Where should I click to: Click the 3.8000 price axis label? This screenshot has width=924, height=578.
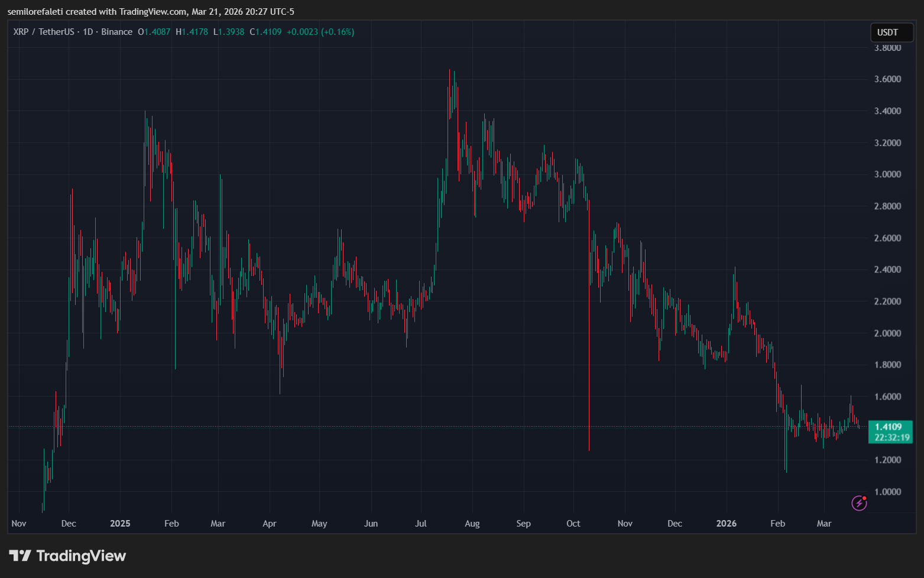887,47
